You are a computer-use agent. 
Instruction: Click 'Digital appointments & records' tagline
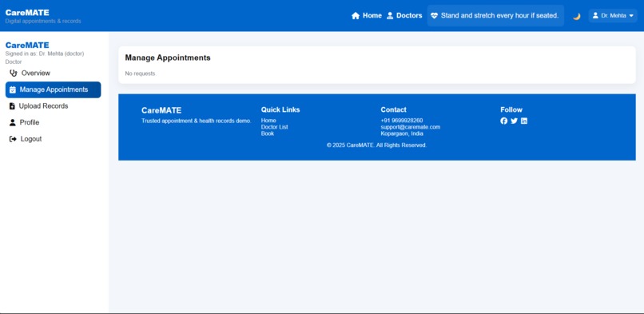point(43,21)
